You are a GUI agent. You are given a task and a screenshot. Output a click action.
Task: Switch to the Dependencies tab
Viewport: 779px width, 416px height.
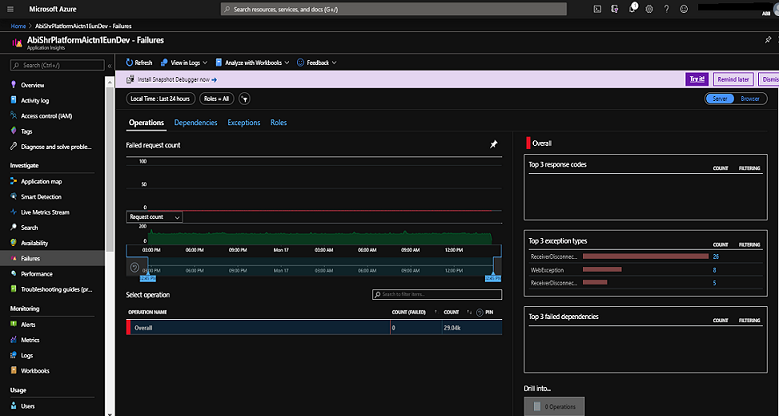(196, 123)
